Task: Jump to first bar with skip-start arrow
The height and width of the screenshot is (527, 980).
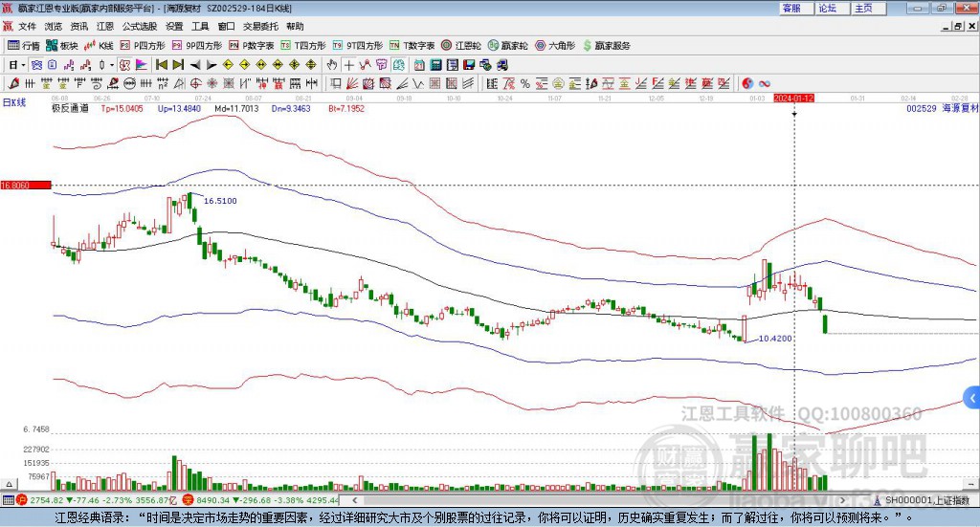Action: (x=161, y=65)
